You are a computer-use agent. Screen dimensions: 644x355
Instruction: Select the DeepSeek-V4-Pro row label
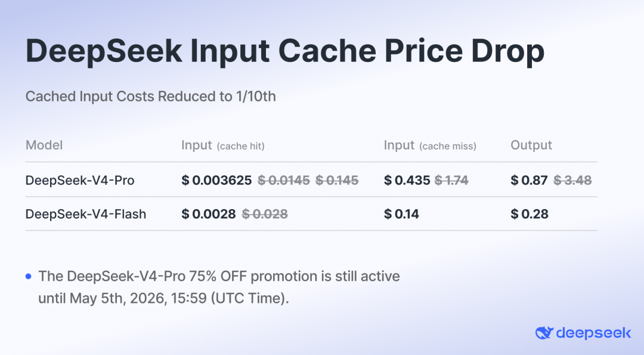tap(79, 180)
